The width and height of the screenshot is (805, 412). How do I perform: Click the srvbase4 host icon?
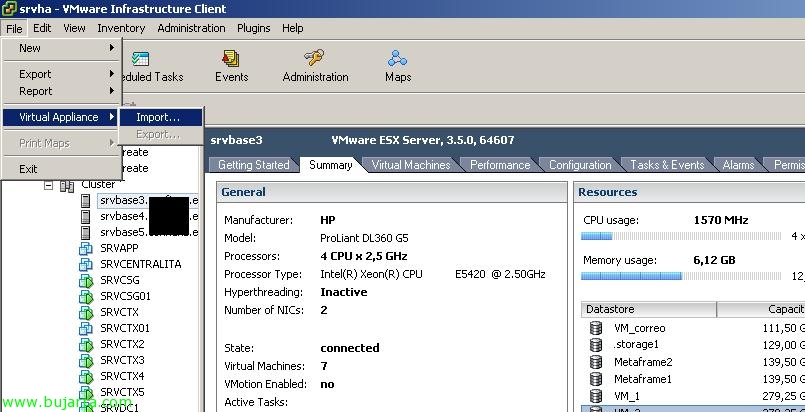coord(86,217)
